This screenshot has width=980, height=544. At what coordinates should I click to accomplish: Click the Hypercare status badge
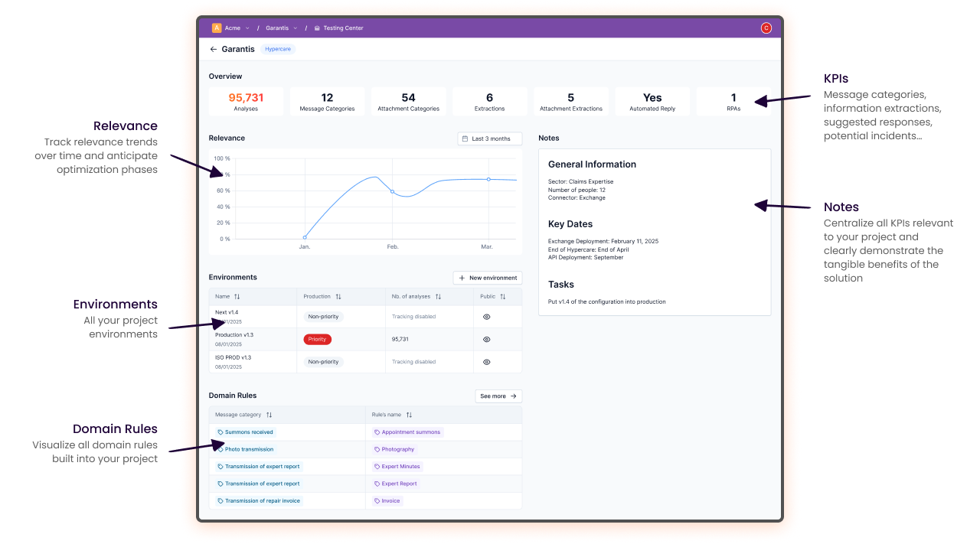(278, 49)
